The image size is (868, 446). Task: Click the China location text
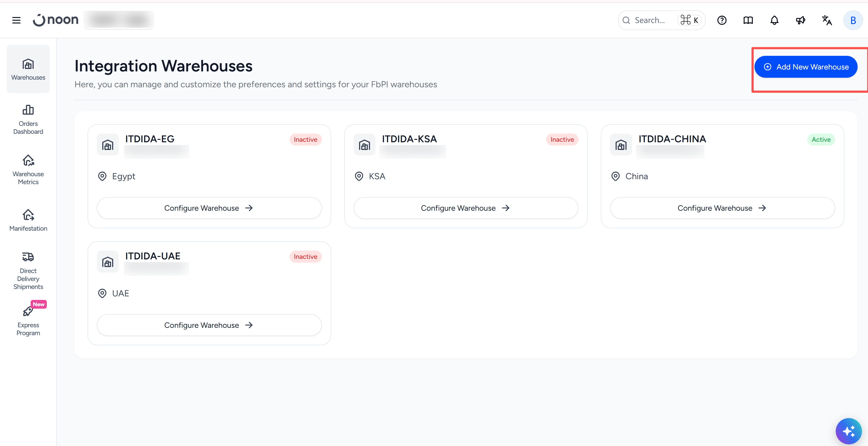(637, 176)
